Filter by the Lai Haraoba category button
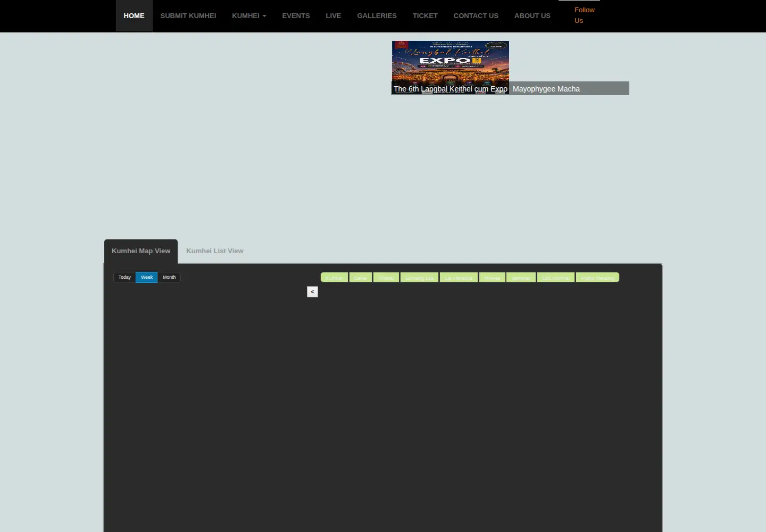The width and height of the screenshot is (766, 532). (x=459, y=278)
